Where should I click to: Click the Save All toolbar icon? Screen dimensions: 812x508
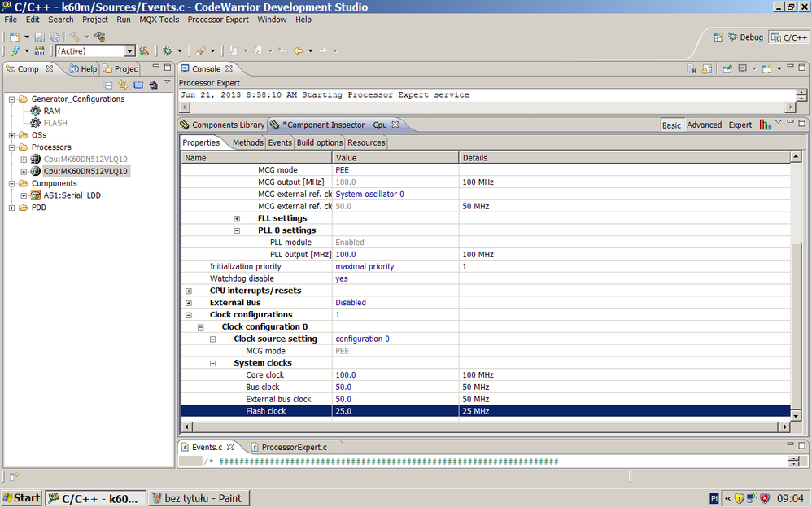(x=55, y=37)
